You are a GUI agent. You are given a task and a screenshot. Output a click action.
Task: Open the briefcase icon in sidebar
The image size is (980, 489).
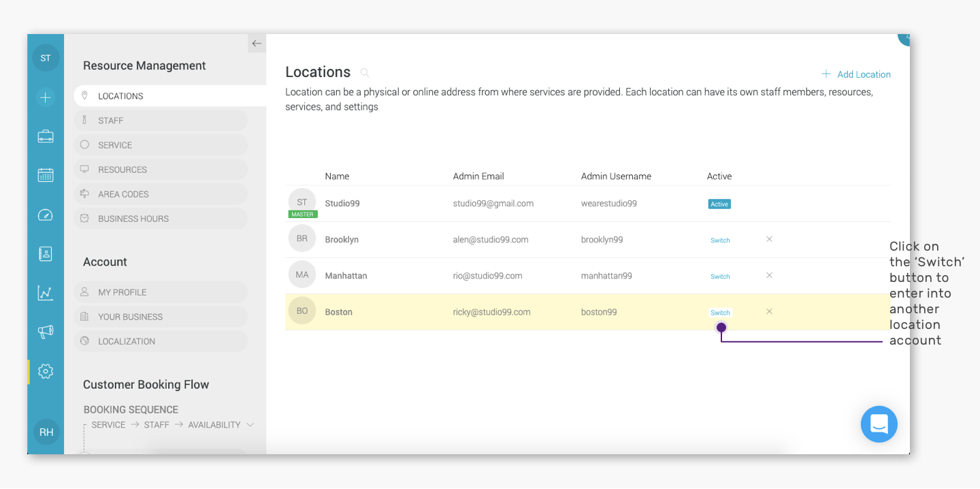(x=46, y=136)
